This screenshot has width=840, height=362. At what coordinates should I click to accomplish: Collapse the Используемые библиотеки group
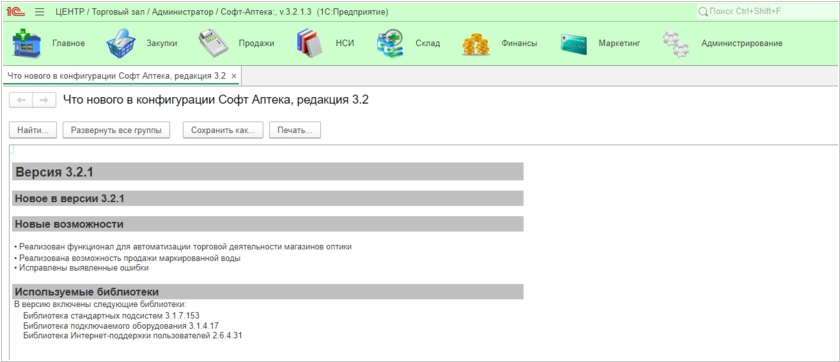(x=267, y=292)
